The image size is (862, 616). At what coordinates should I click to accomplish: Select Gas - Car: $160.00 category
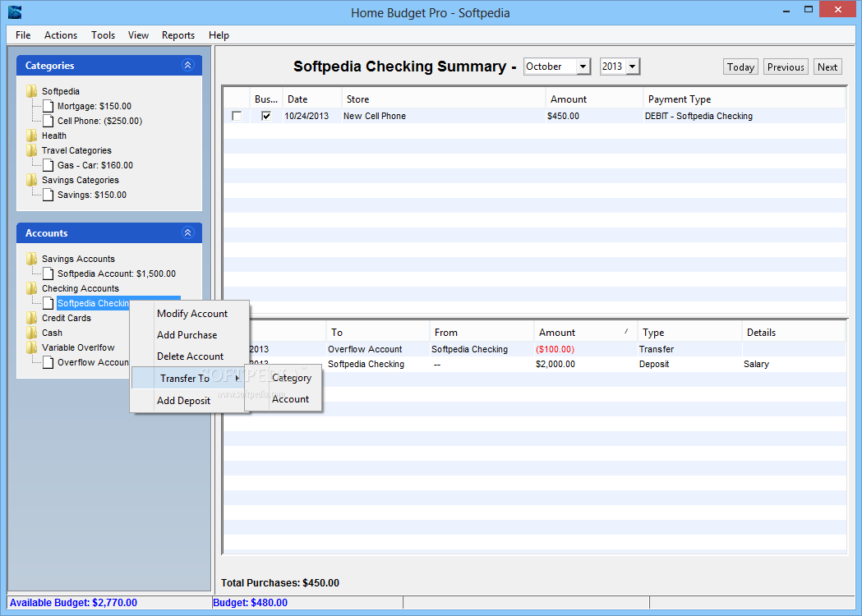[95, 165]
